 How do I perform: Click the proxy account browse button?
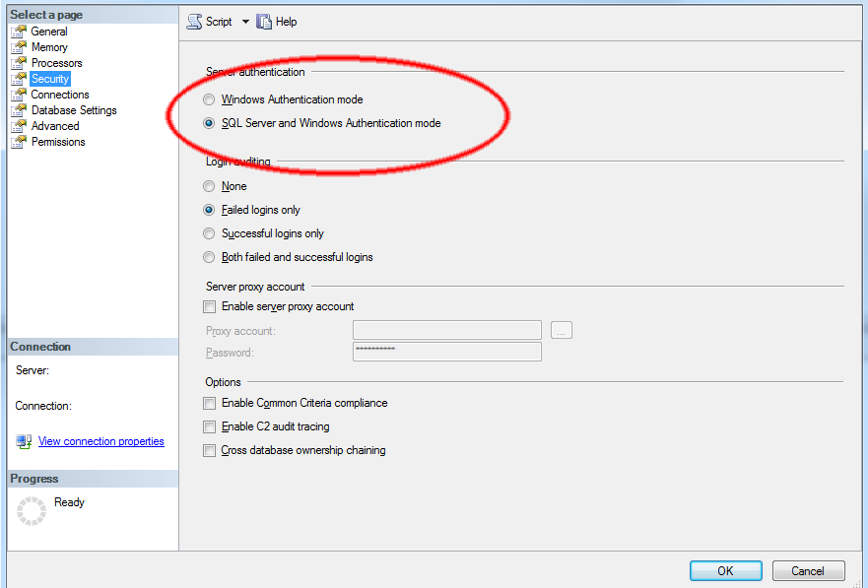coord(561,329)
